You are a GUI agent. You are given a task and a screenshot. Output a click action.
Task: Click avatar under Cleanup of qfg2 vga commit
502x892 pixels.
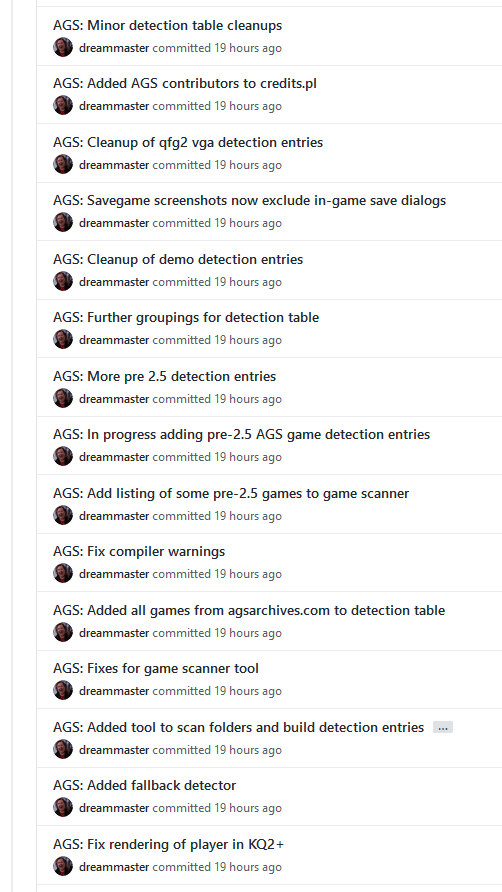click(63, 164)
